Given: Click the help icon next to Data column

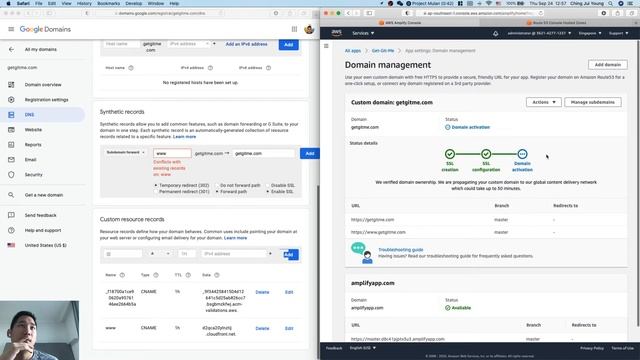Looking at the screenshot, I should click(x=217, y=275).
